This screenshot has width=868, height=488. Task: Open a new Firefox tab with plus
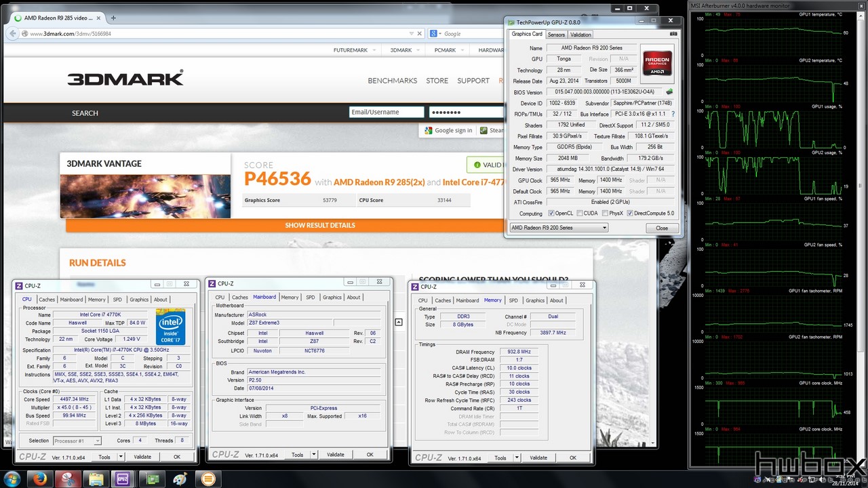[113, 18]
